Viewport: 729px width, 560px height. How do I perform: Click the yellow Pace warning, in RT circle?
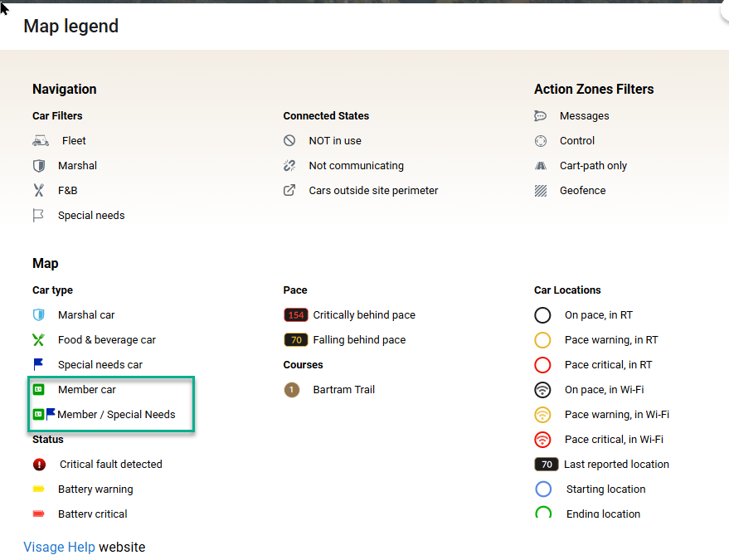click(542, 340)
